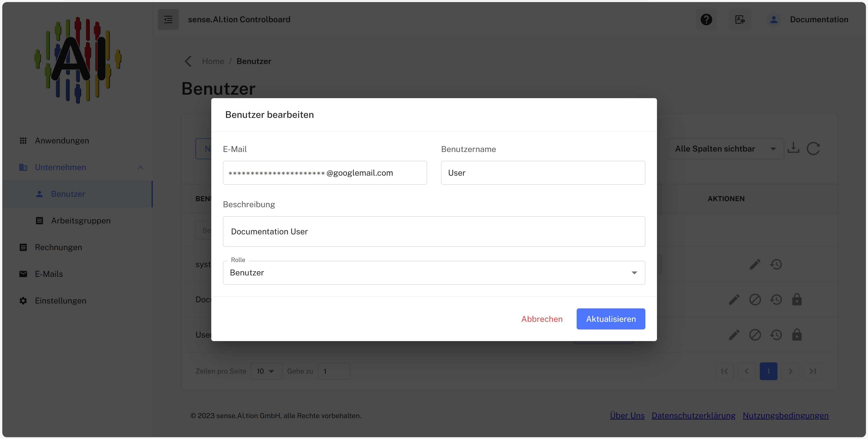
Task: Open the Nutzungsbedingungen footer link
Action: (x=785, y=415)
